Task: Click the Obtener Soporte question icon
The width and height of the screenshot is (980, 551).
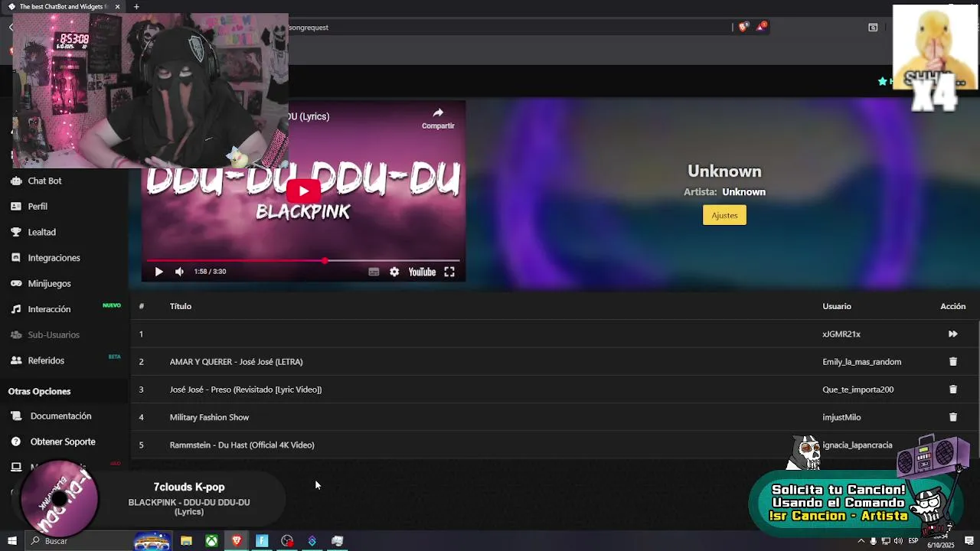Action: click(x=15, y=442)
